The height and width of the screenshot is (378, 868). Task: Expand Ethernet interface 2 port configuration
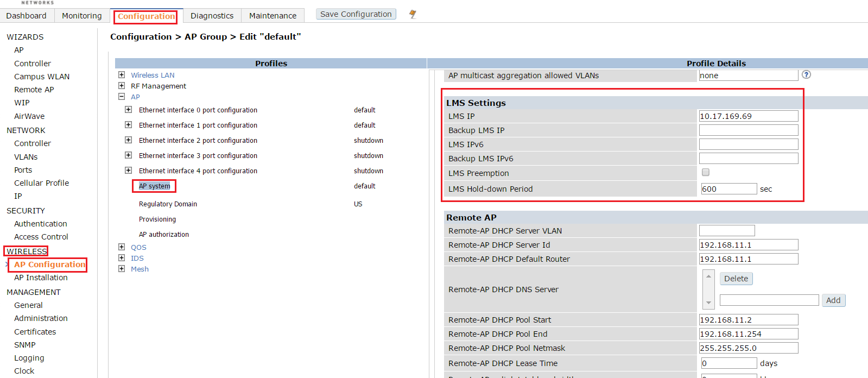pyautogui.click(x=128, y=140)
